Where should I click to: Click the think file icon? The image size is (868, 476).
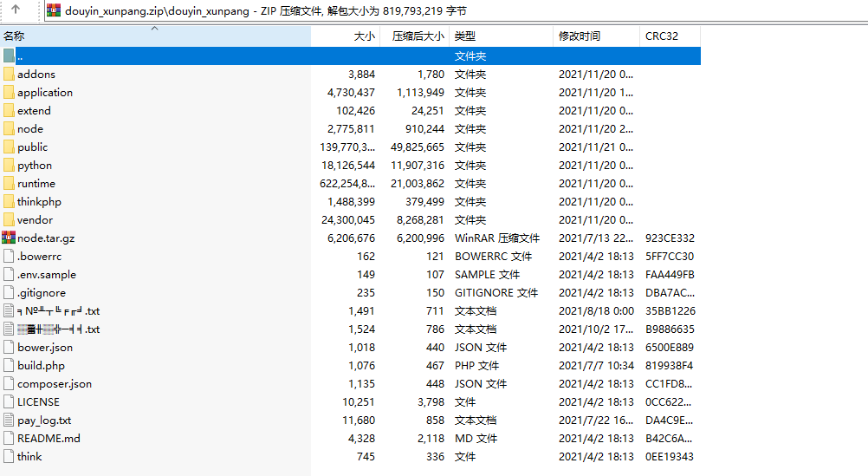tap(9, 457)
